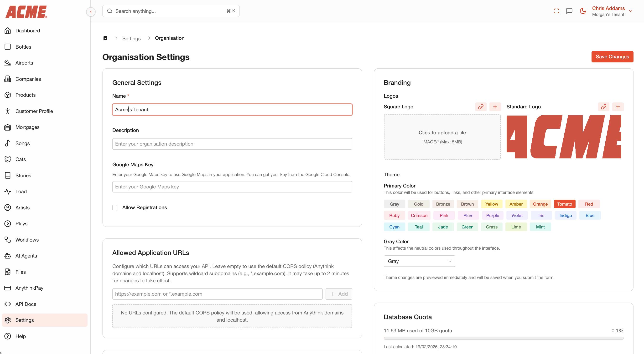The image size is (644, 354).
Task: Toggle fullscreen mode from the top bar
Action: pos(556,11)
